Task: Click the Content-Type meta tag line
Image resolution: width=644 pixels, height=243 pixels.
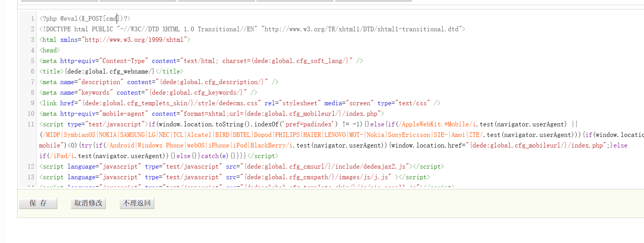Action: [x=201, y=61]
